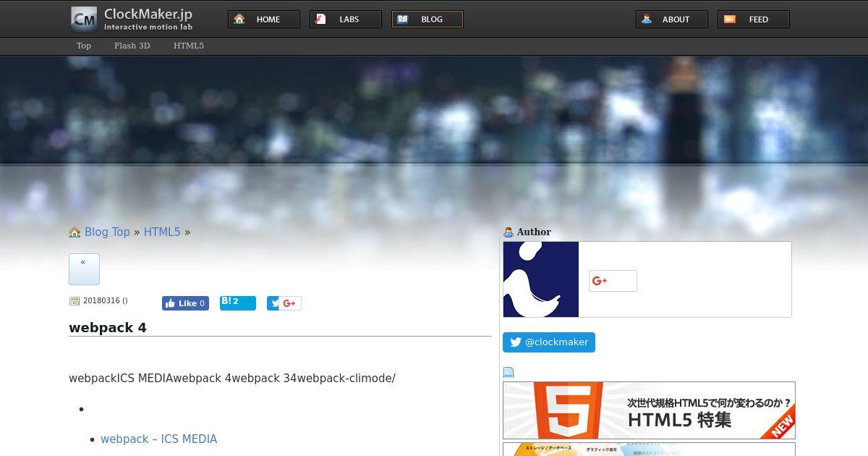The height and width of the screenshot is (456, 868).
Task: Click the G+ share button in post
Action: pos(290,303)
